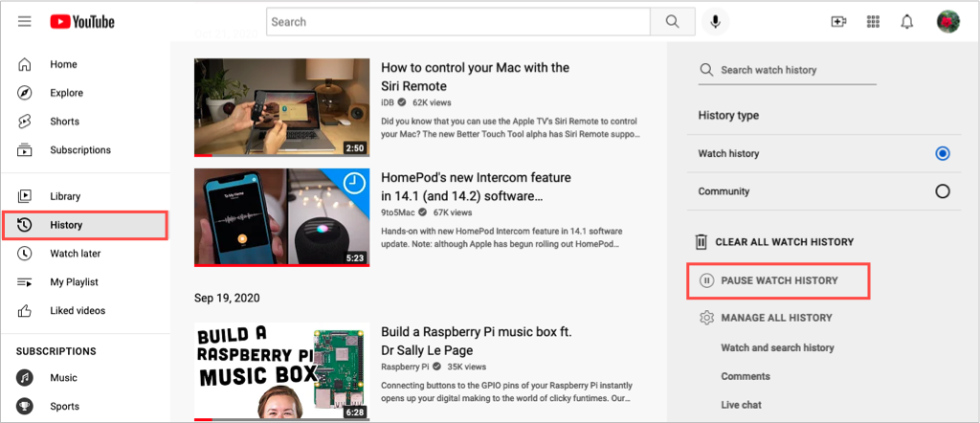Viewport: 980px width, 423px height.
Task: Click the Raspberry Pi channel name
Action: (x=405, y=367)
